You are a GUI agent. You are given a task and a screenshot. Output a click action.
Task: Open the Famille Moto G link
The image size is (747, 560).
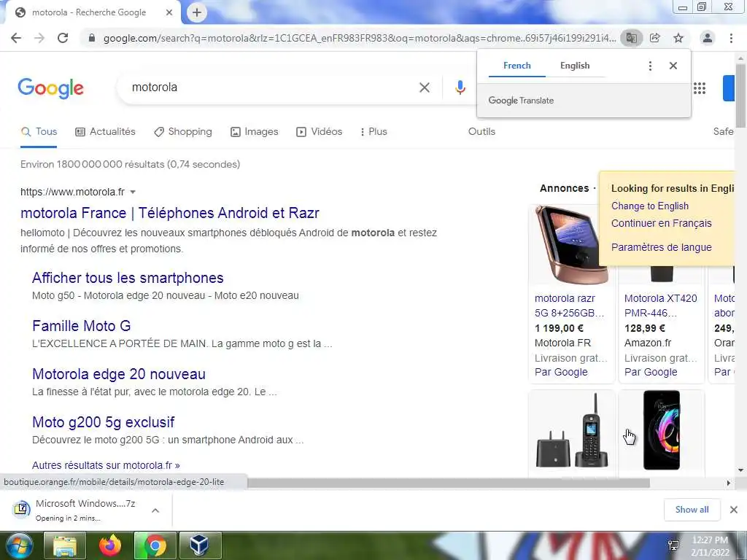tap(82, 326)
